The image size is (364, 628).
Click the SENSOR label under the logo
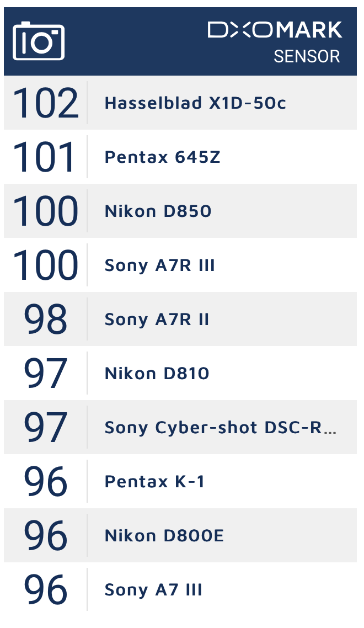[307, 56]
